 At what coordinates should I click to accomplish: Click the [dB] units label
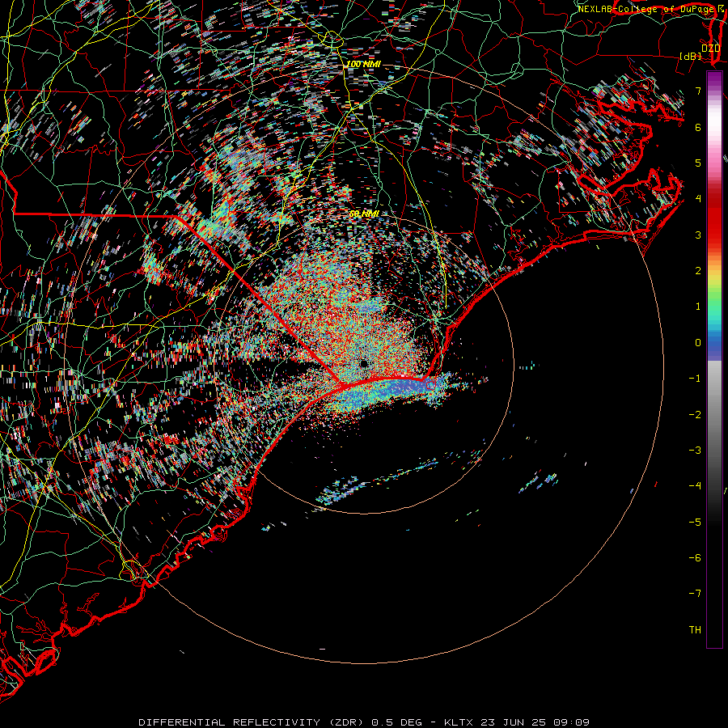pyautogui.click(x=691, y=56)
